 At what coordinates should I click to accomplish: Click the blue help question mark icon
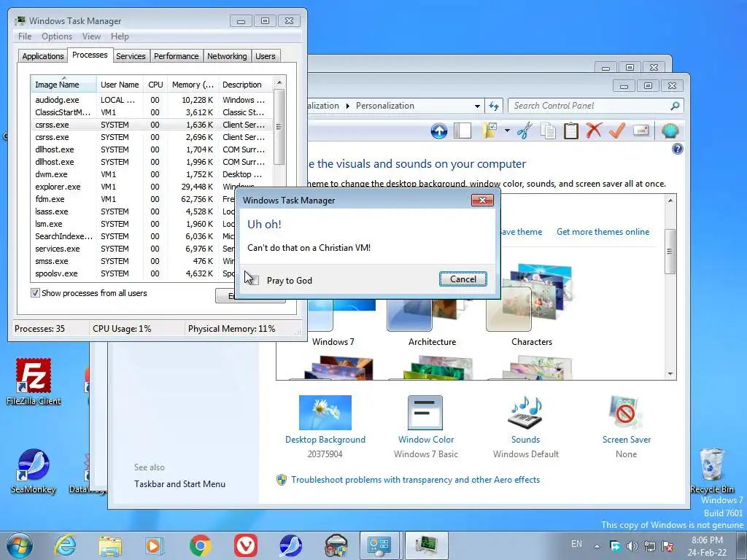[677, 149]
